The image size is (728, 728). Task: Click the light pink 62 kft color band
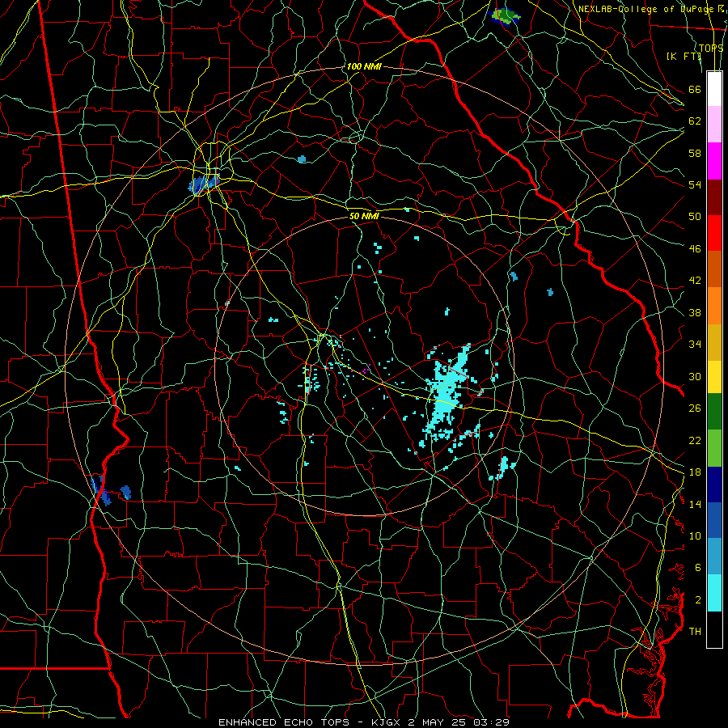pos(714,124)
